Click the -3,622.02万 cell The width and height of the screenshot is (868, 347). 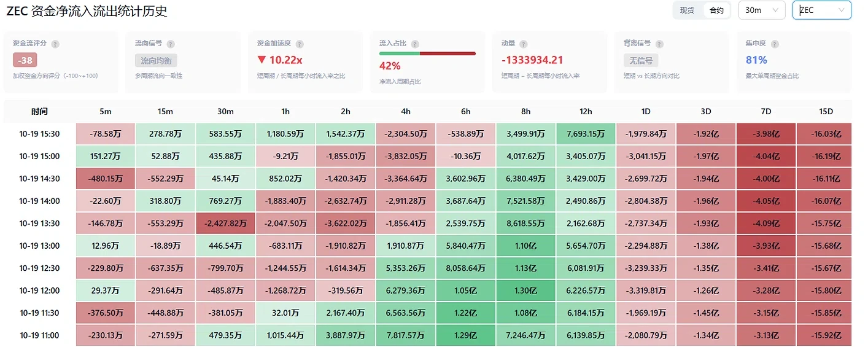346,224
